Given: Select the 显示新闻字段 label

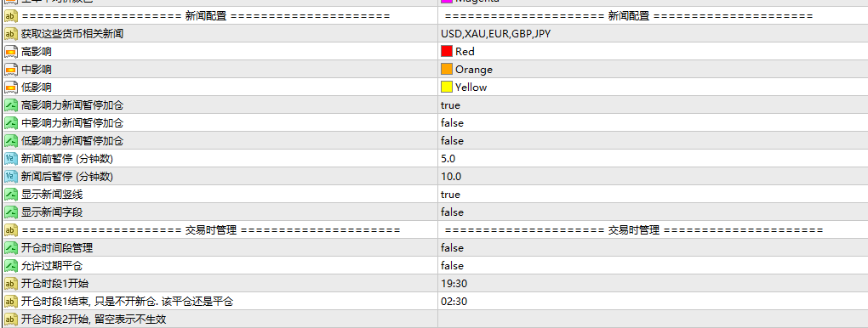Looking at the screenshot, I should pyautogui.click(x=51, y=212).
